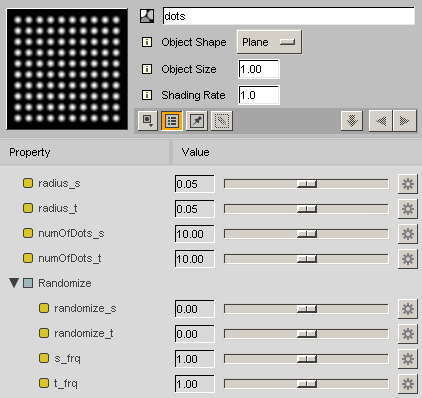Click the radius_t slider handle
The image size is (422, 398).
(x=307, y=209)
